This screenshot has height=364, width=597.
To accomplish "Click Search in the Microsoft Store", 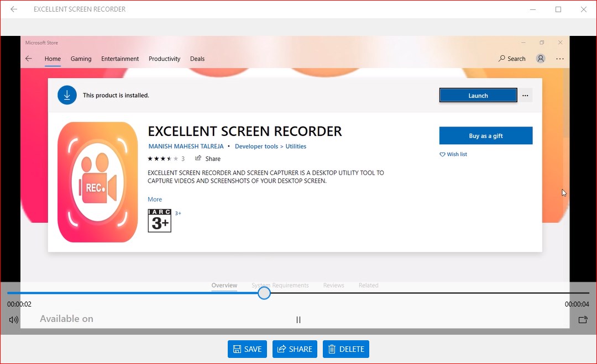I will (512, 59).
